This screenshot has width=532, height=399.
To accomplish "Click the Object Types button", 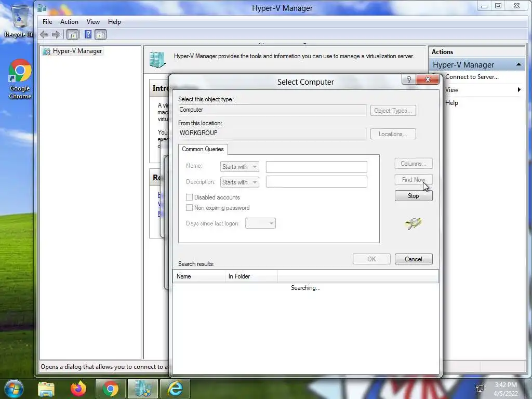I will [x=393, y=111].
